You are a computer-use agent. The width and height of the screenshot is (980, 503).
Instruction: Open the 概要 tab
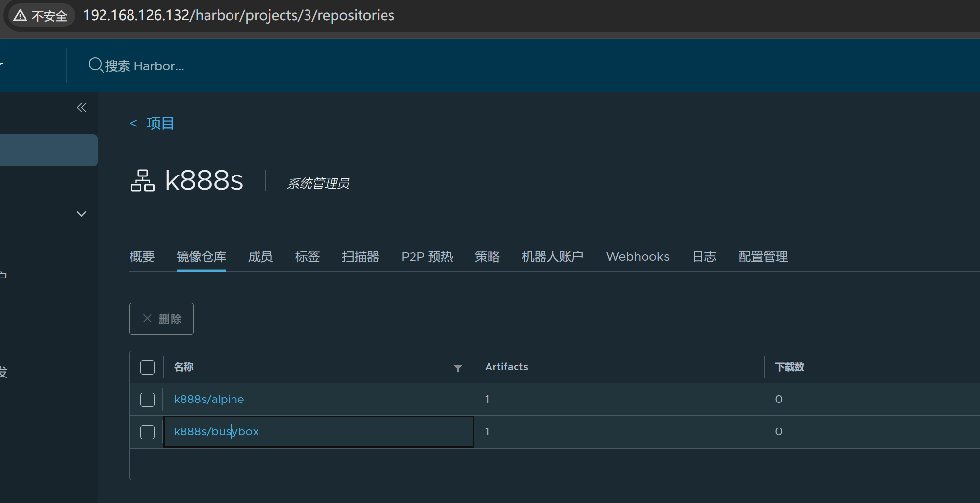142,257
